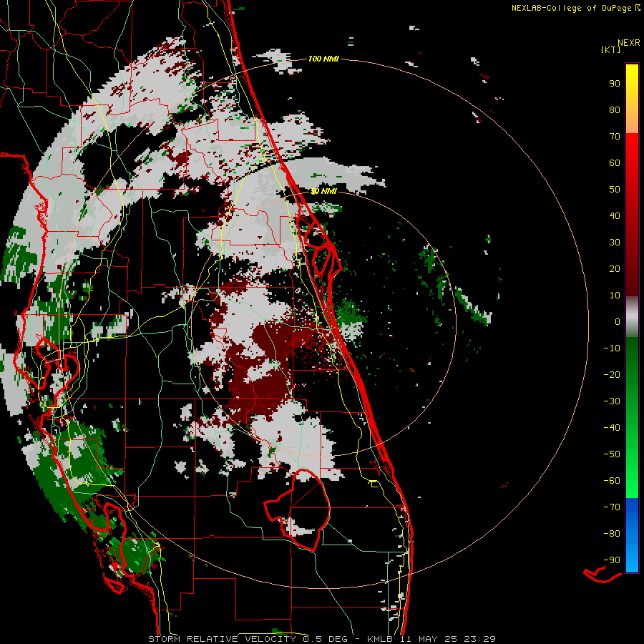Click the positive 30 value on the velocity scale

(615, 243)
